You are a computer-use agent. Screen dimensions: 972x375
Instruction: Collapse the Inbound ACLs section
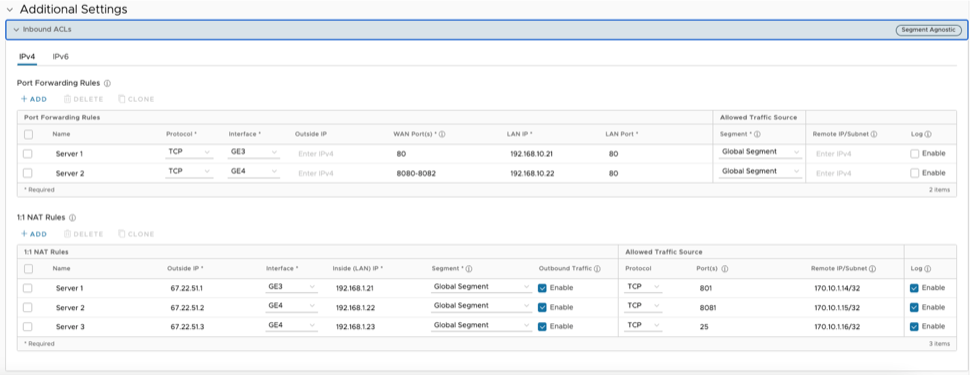(16, 30)
